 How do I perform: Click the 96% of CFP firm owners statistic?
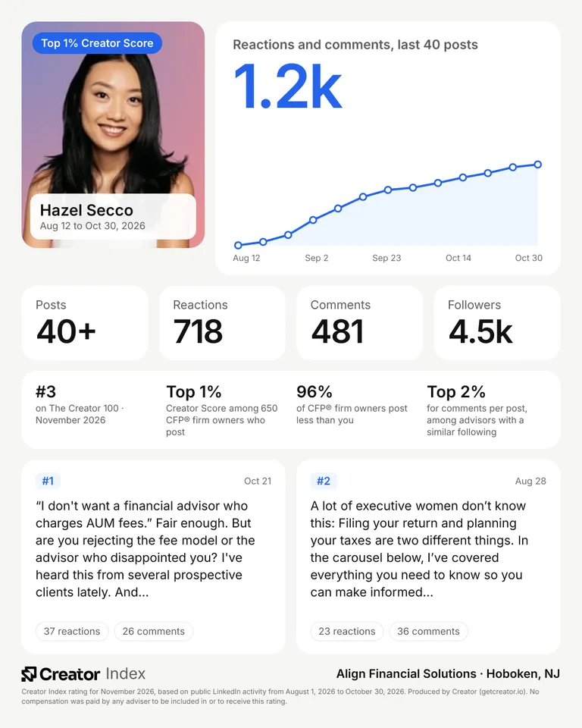[352, 405]
